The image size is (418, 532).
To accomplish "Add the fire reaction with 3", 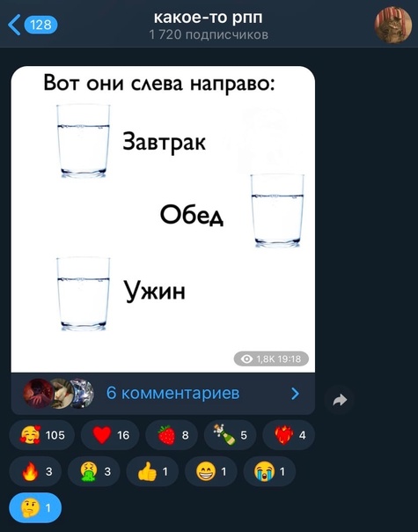I will (x=35, y=471).
